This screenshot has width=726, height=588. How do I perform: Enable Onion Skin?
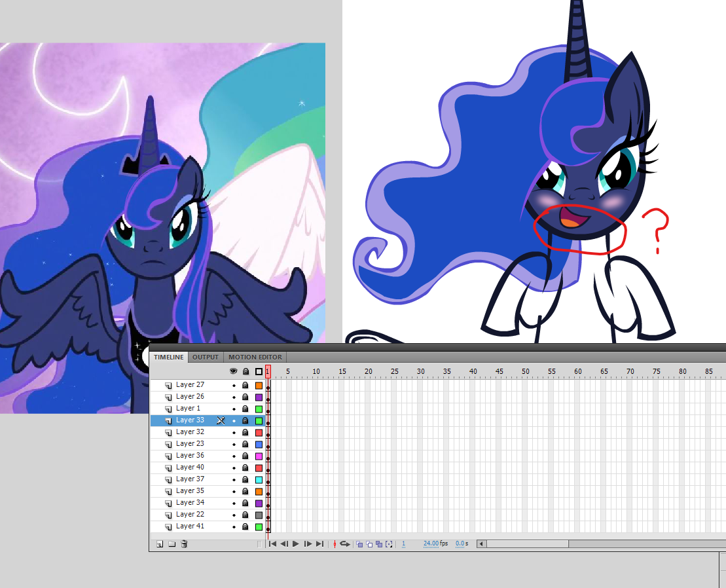pos(359,545)
